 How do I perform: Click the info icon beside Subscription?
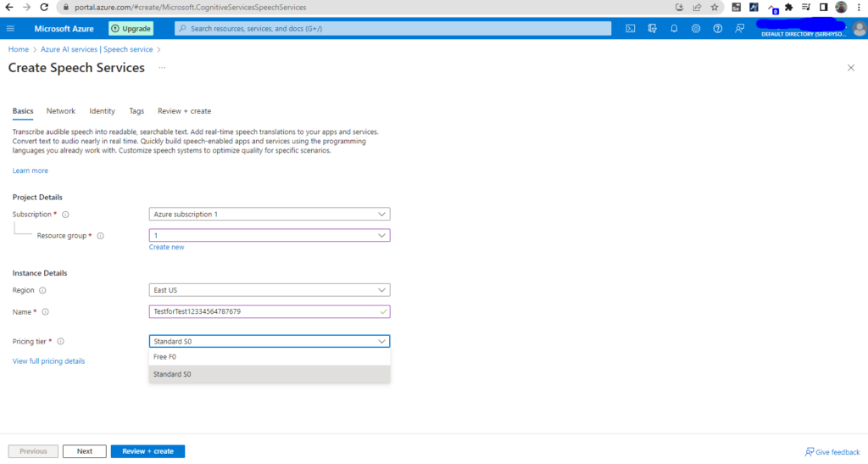(x=65, y=215)
